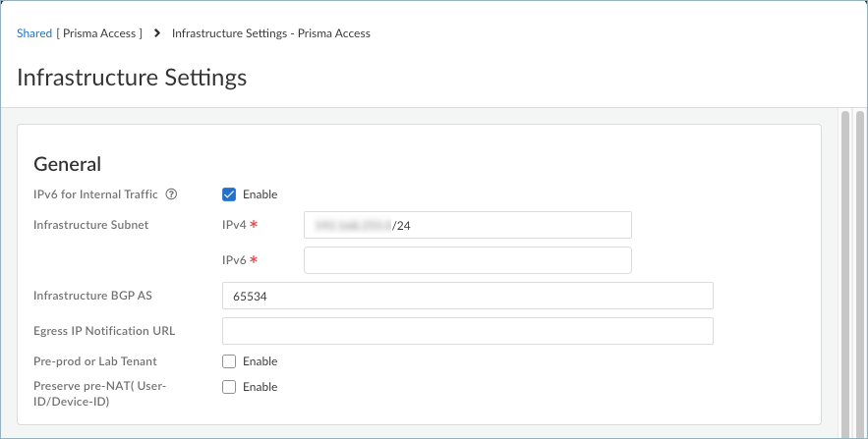Click the [ Prisma Access ] breadcrumb text
Image resolution: width=868 pixels, height=439 pixels.
coord(99,33)
